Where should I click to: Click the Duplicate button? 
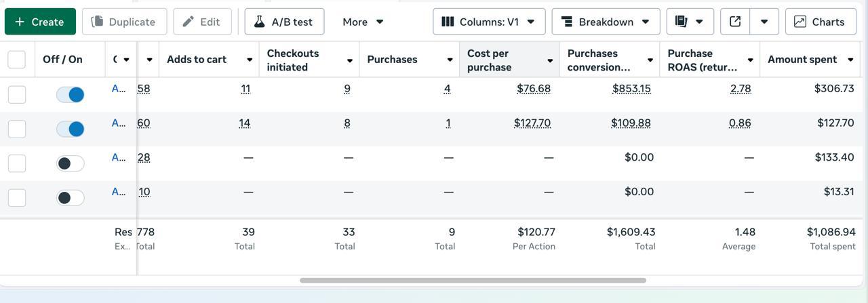coord(124,22)
